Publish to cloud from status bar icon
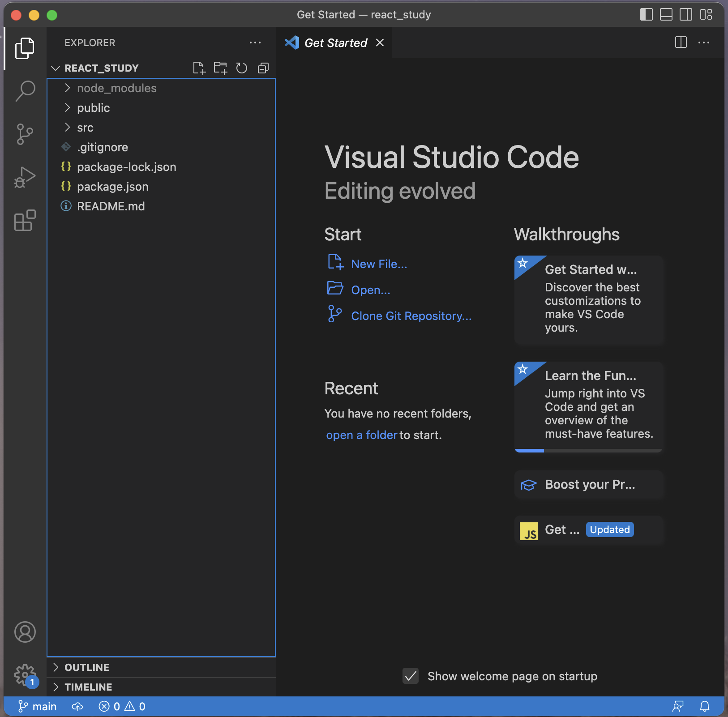The width and height of the screenshot is (728, 717). point(77,706)
